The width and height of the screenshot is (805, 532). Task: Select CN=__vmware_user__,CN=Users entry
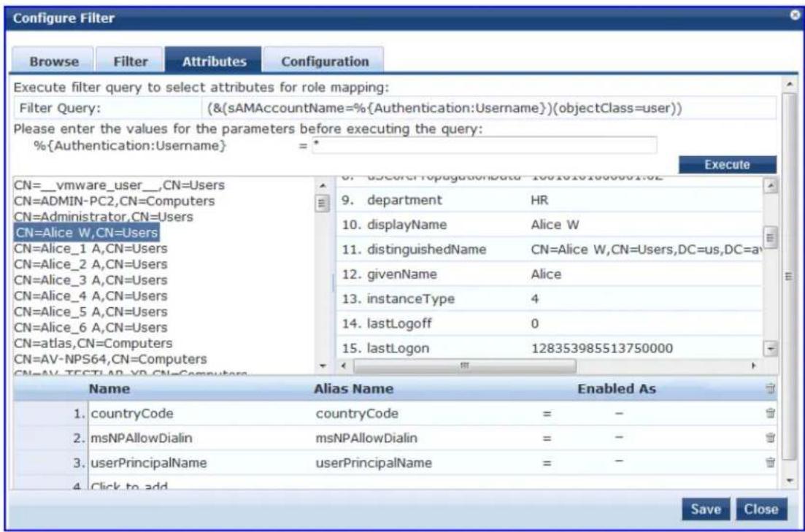pos(120,185)
